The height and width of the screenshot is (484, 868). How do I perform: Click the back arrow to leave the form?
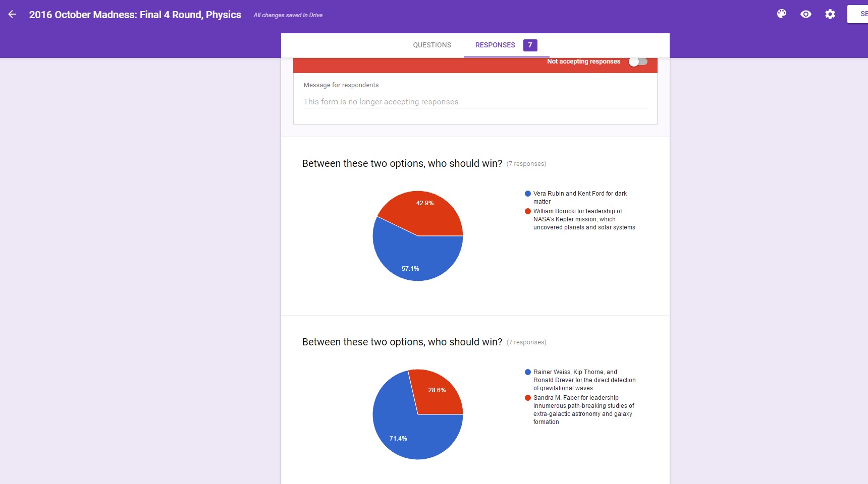click(12, 15)
